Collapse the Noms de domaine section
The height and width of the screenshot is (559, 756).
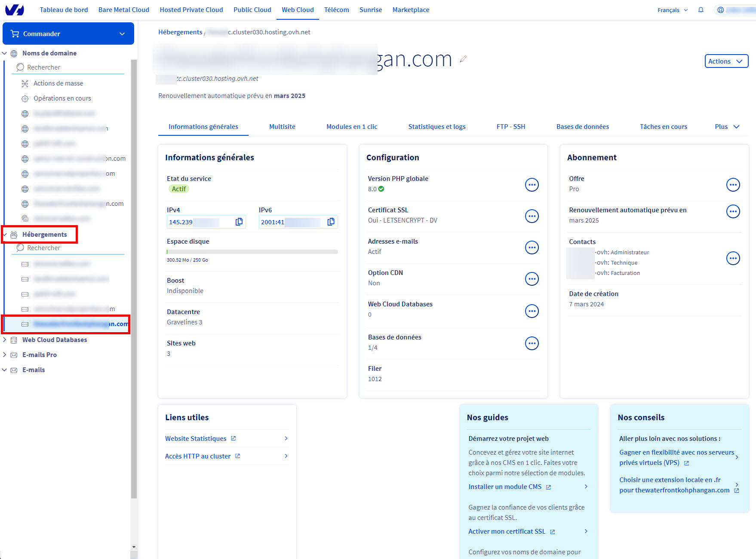click(x=5, y=53)
